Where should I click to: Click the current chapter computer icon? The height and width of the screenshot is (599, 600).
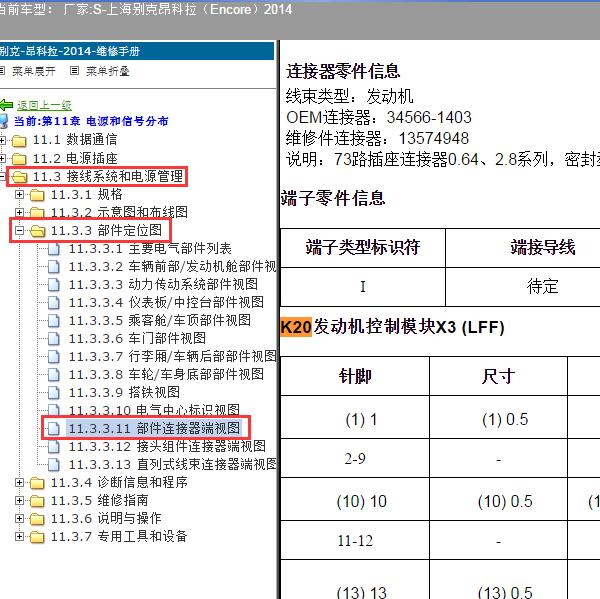[4, 121]
